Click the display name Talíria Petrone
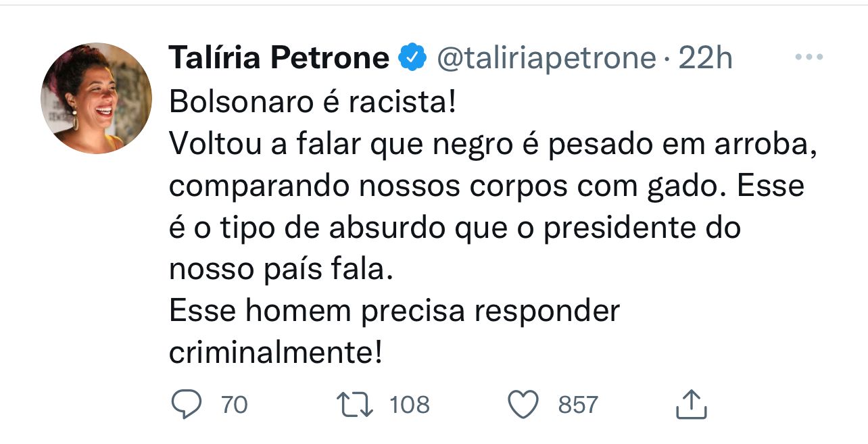 point(279,59)
